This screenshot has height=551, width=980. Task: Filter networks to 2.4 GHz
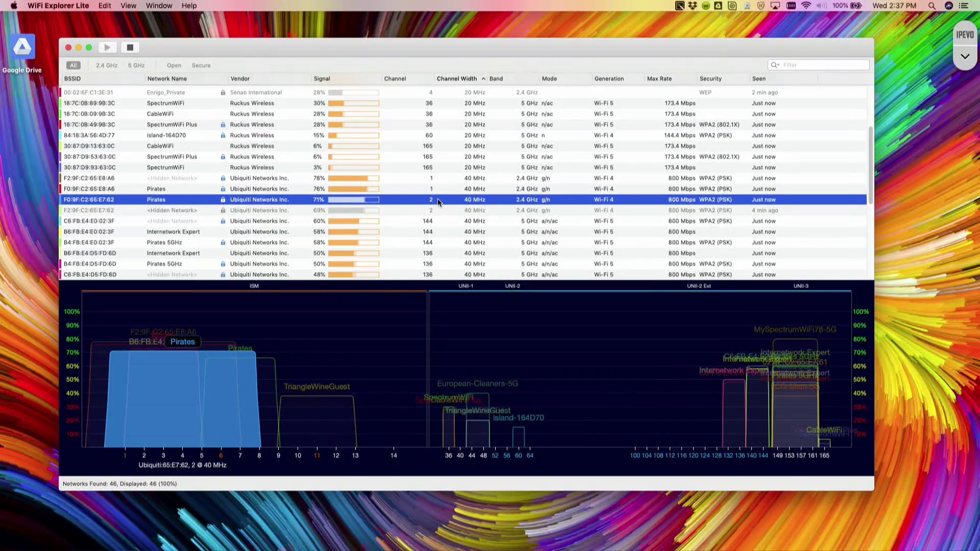click(x=107, y=65)
